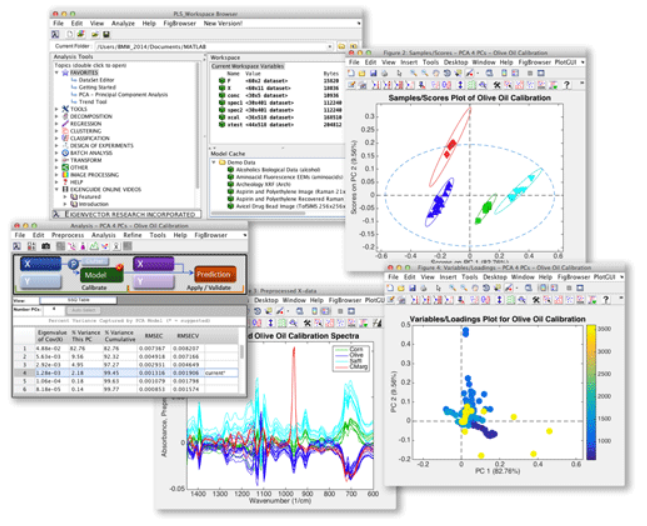
Task: Click the purple flask icon in Analysis toolbar
Action: click(x=83, y=246)
